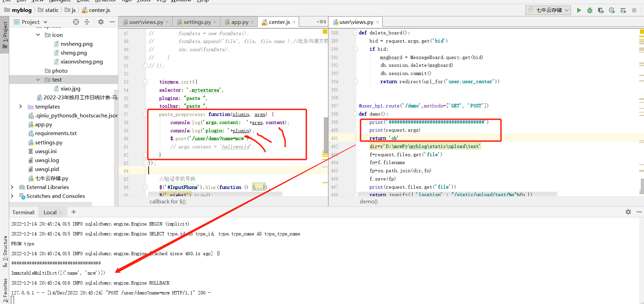
Task: Toggle the 7: Structure side tool window
Action: [5, 251]
